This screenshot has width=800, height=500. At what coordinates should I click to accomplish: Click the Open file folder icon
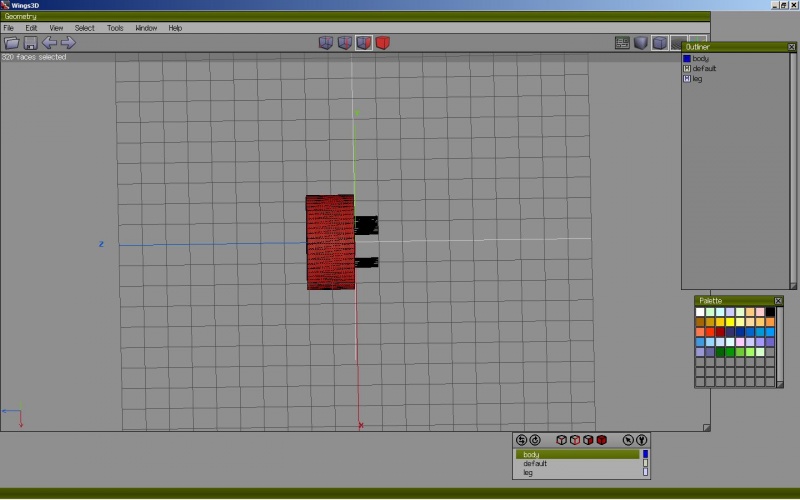point(12,43)
